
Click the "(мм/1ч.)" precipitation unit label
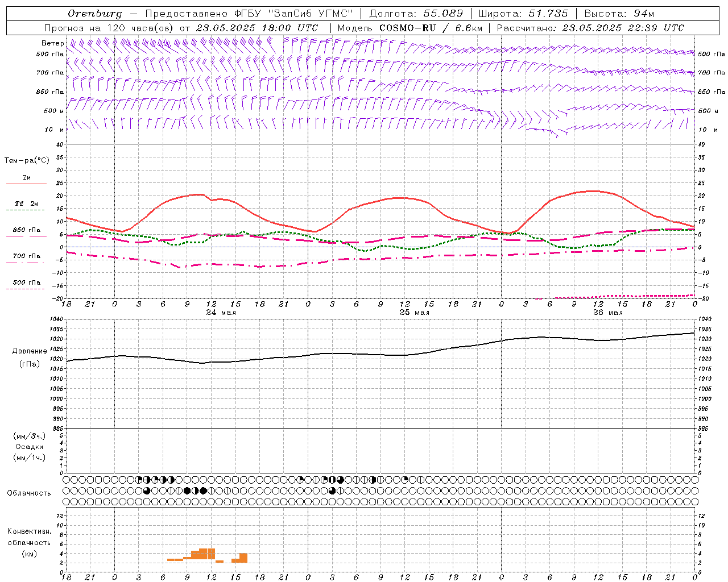30,458
